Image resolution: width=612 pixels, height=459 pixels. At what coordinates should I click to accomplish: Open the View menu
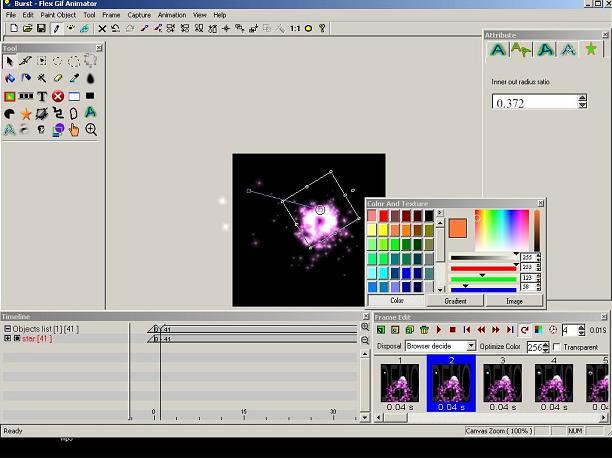tap(199, 15)
